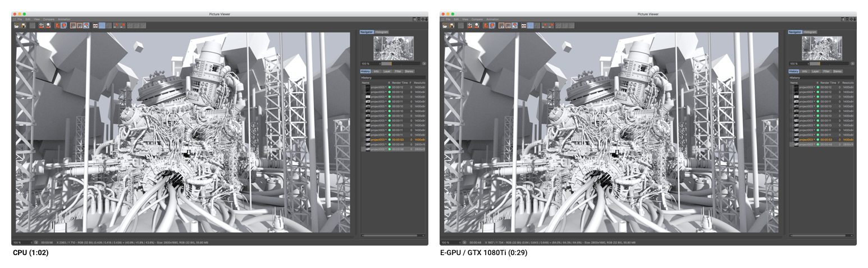Click navigator 100 % field in left CPU viewer
The image size is (868, 268).
pyautogui.click(x=369, y=63)
